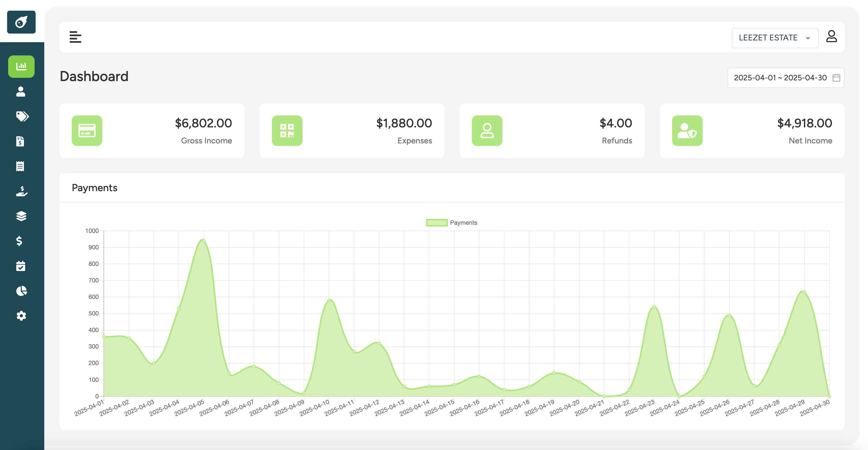Viewport: 868px width, 450px height.
Task: Click the Net Income label
Action: coord(811,141)
